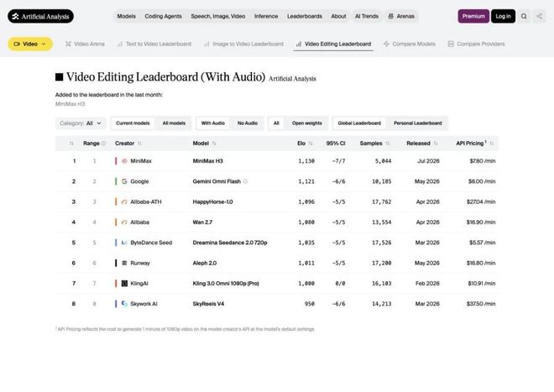Sort by Released date arrows icon
Image resolution: width=554 pixels, height=392 pixels.
point(436,144)
